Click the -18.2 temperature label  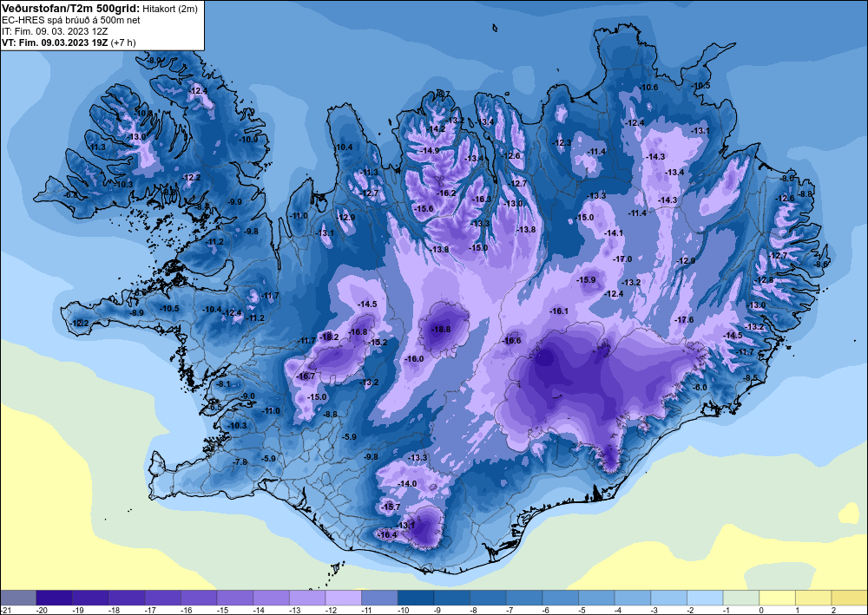coord(329,337)
